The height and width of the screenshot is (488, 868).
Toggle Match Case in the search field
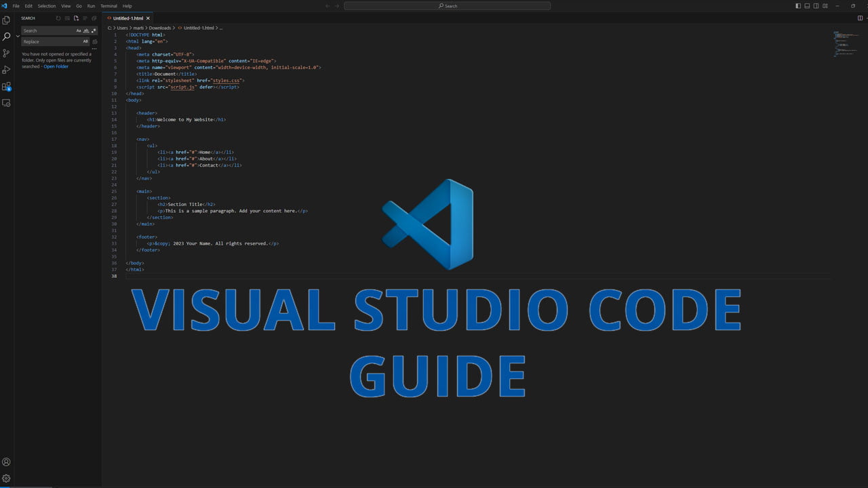tap(79, 30)
